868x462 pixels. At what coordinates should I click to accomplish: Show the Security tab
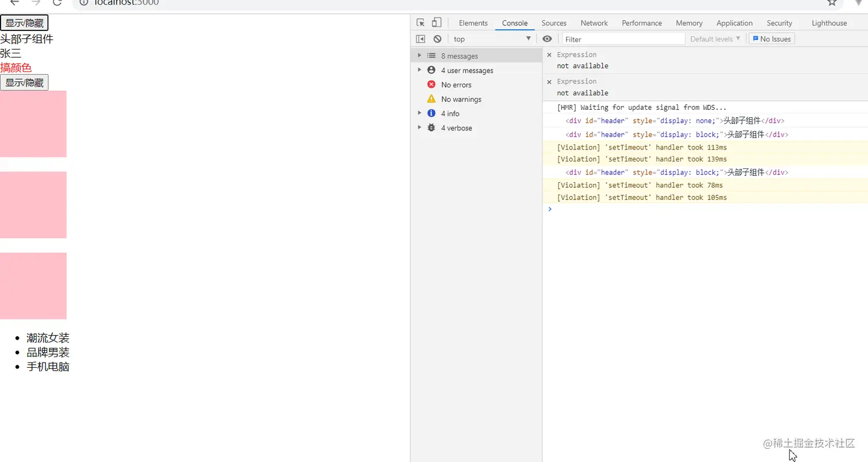[779, 23]
